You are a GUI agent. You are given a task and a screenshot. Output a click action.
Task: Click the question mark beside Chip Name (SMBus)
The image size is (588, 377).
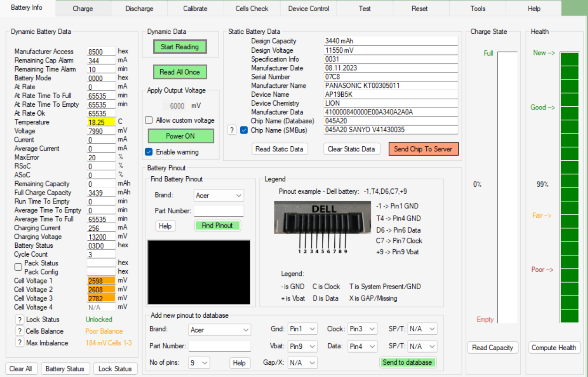point(232,130)
